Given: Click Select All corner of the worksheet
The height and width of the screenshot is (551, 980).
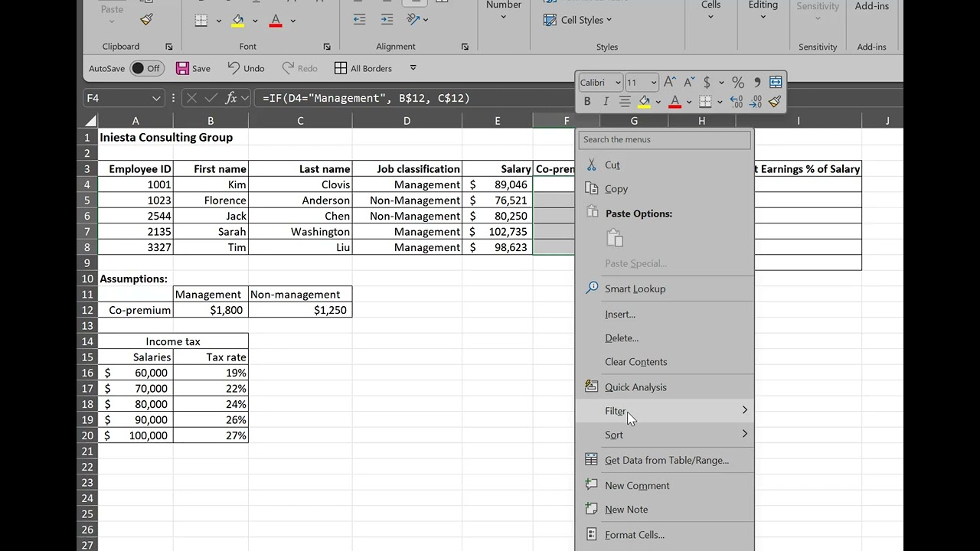Looking at the screenshot, I should pos(90,121).
